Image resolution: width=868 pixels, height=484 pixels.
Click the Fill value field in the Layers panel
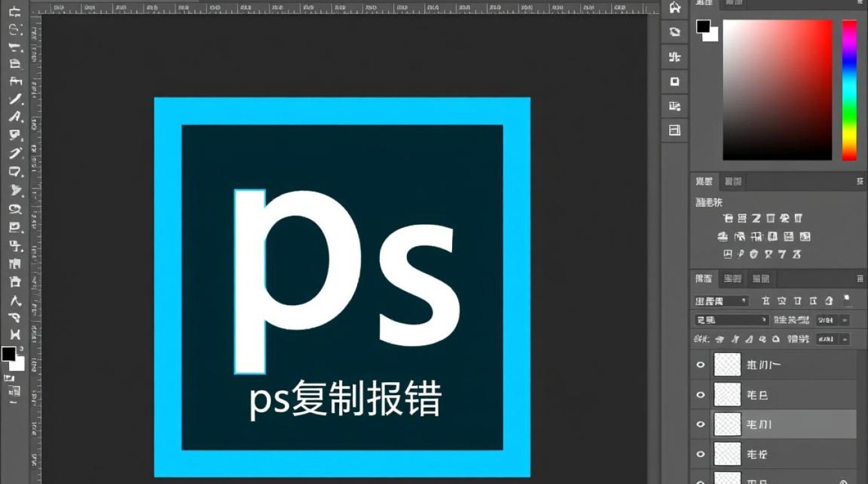tap(825, 339)
